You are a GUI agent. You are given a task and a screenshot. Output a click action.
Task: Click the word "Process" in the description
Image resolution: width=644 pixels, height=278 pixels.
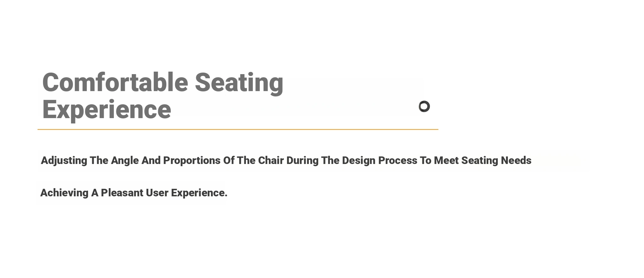coord(398,160)
